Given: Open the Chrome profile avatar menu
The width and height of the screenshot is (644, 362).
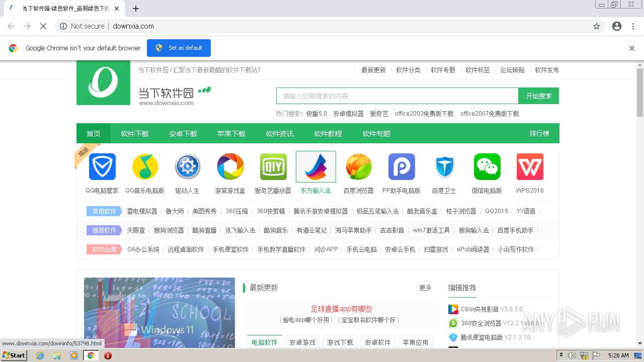Looking at the screenshot, I should 617,26.
